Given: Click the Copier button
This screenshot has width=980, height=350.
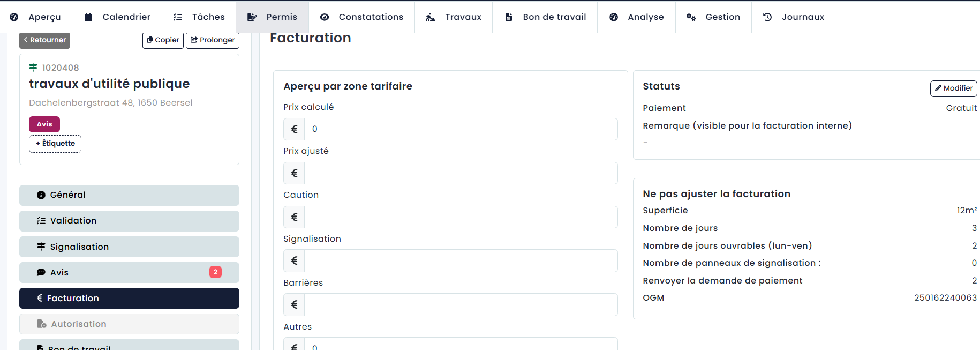Looking at the screenshot, I should click(x=163, y=40).
